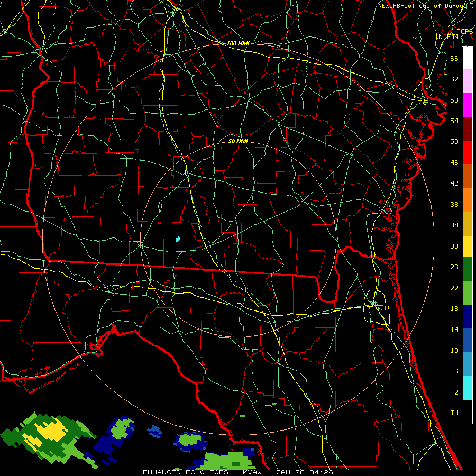Click the small standalone blue echo blob
Screen dimensions: 476x476
click(x=155, y=432)
